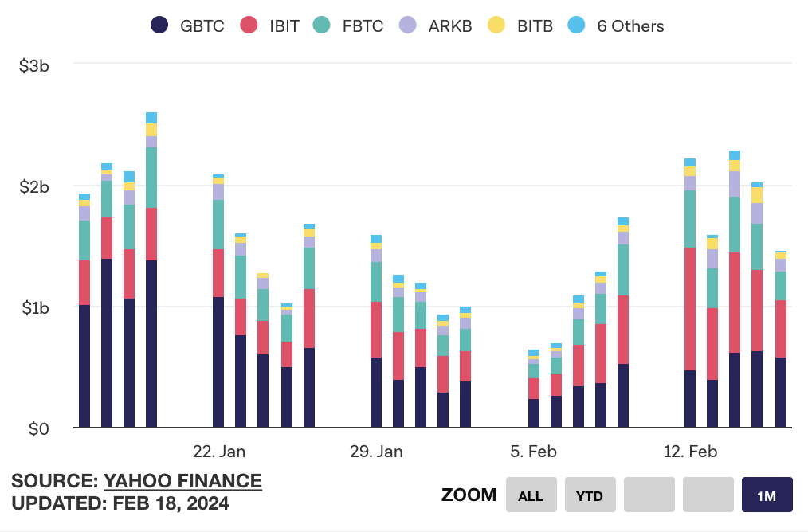Select the YTD zoom range
The width and height of the screenshot is (808, 532).
pyautogui.click(x=590, y=495)
